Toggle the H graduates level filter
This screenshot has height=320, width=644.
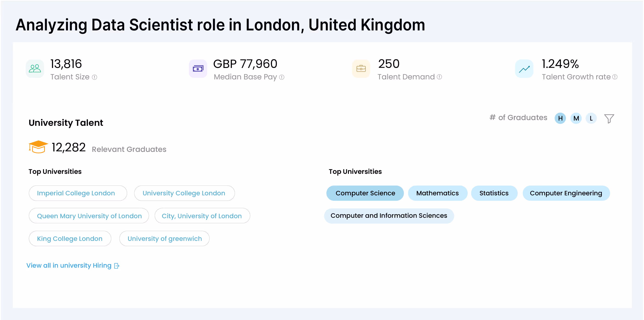click(x=560, y=118)
